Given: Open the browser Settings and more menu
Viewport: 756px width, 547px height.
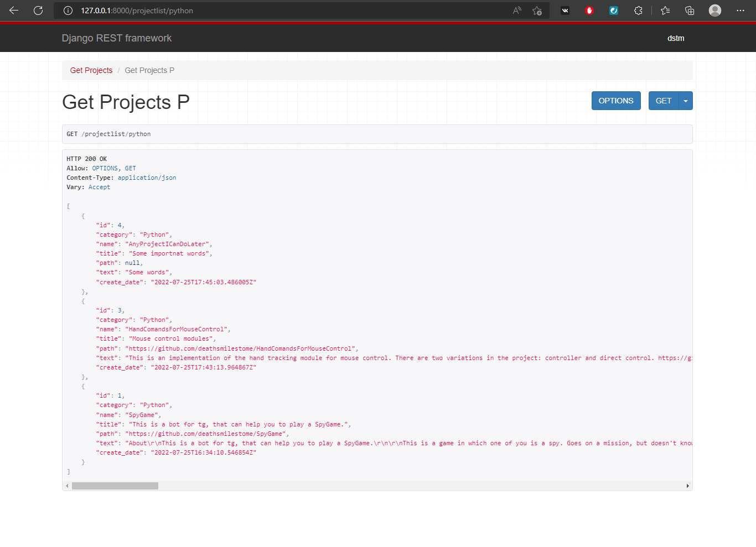Looking at the screenshot, I should 741,11.
